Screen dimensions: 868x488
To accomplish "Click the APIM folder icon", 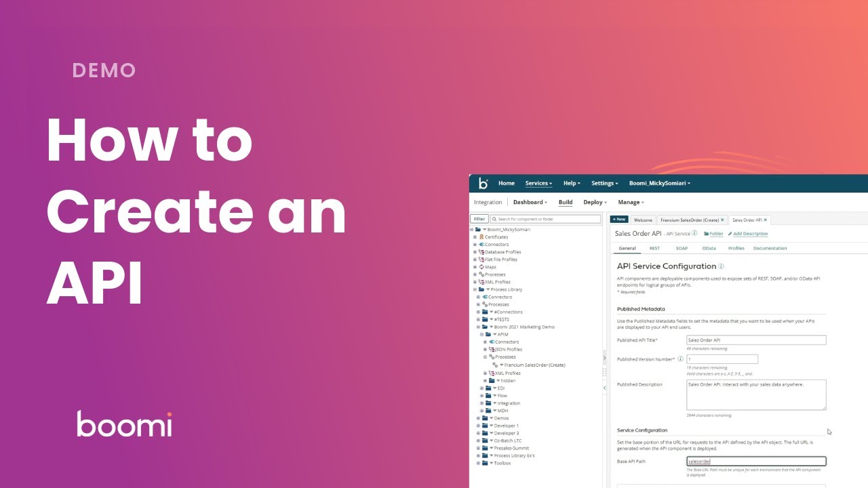I will click(488, 335).
